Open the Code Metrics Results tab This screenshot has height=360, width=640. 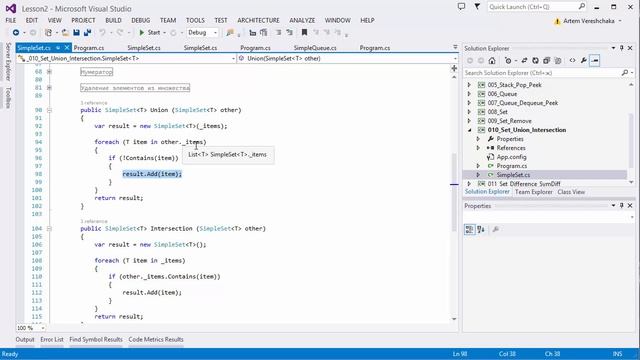click(156, 339)
